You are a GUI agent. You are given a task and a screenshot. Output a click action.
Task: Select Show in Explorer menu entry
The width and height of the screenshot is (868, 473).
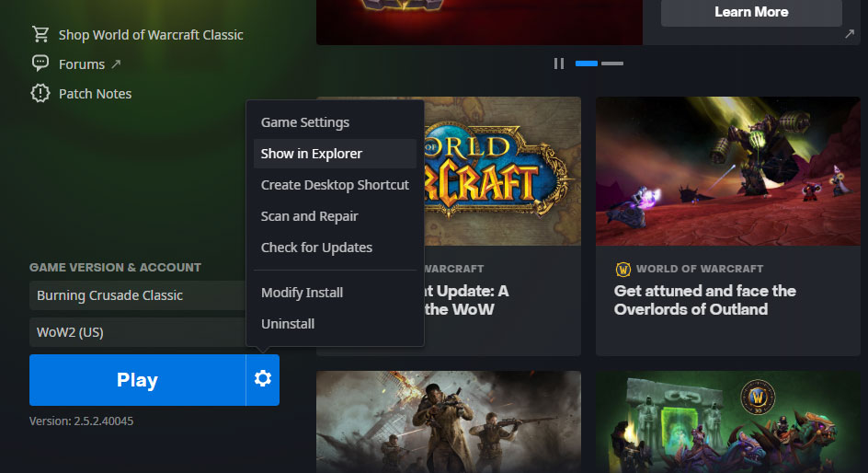pos(335,154)
